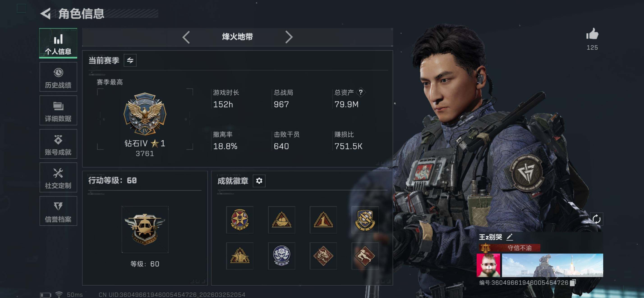Go back using the arrow beside 角色信息
644x298 pixels.
[46, 14]
